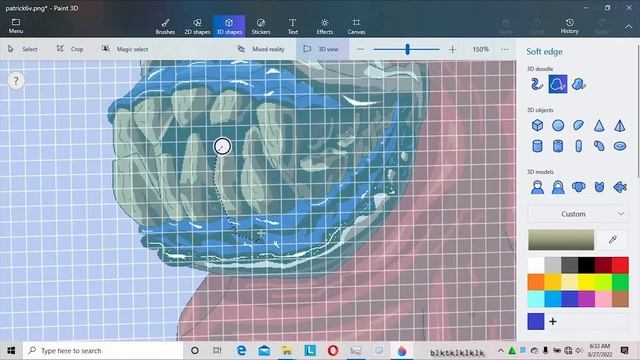
Task: Choose the light blue color swatch
Action: pos(536,299)
